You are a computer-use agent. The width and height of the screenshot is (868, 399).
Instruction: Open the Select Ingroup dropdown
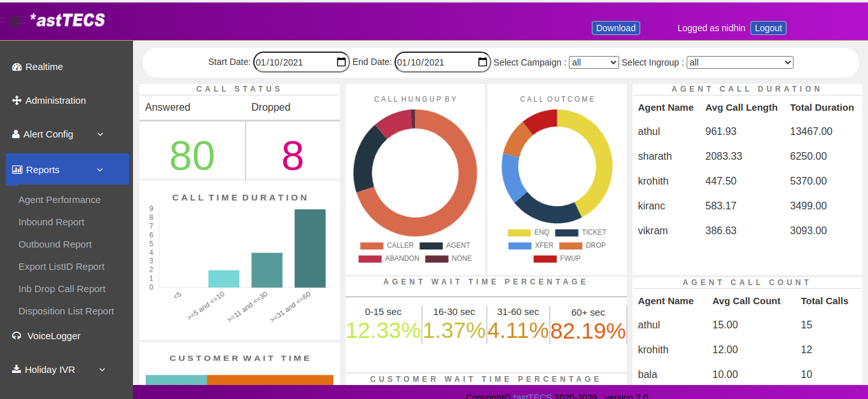(x=739, y=62)
